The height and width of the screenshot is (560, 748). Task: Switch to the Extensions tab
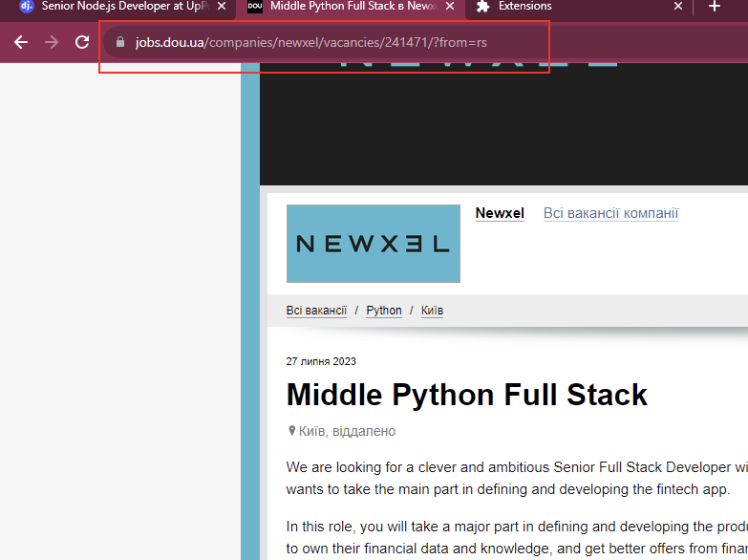(x=573, y=7)
